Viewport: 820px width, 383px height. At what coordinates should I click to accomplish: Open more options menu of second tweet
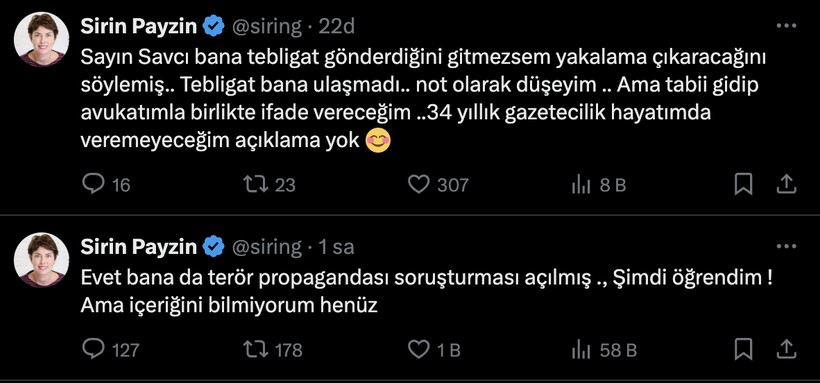786,246
